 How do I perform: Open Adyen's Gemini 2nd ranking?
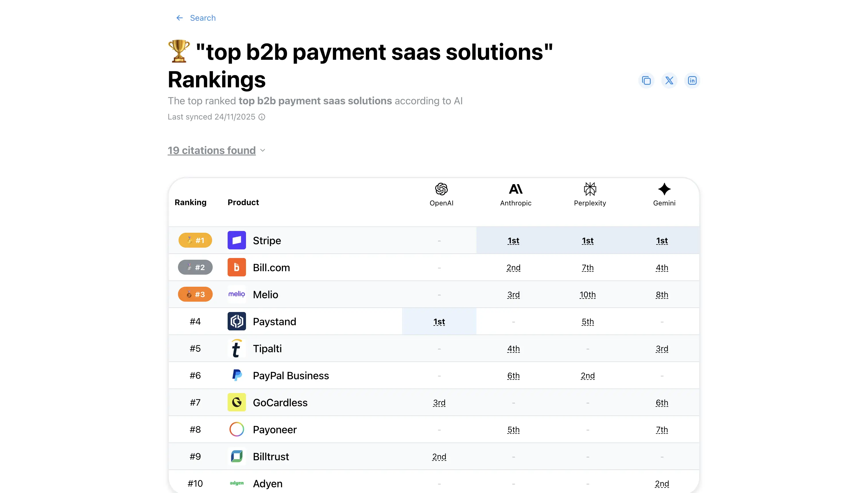point(662,484)
